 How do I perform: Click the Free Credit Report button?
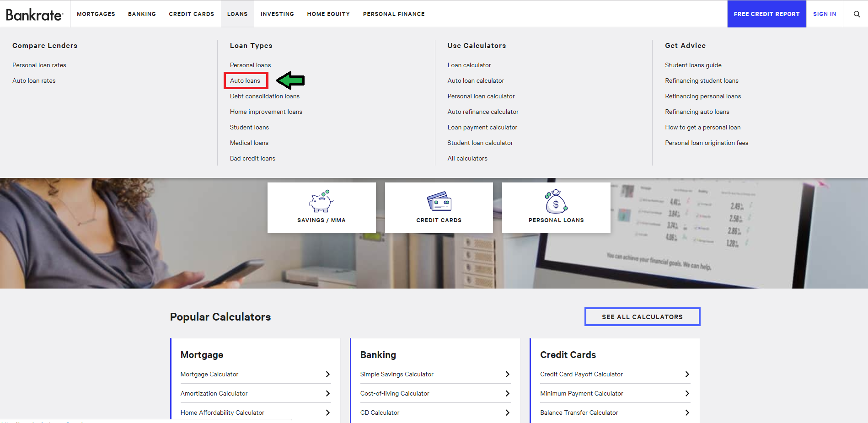click(766, 14)
